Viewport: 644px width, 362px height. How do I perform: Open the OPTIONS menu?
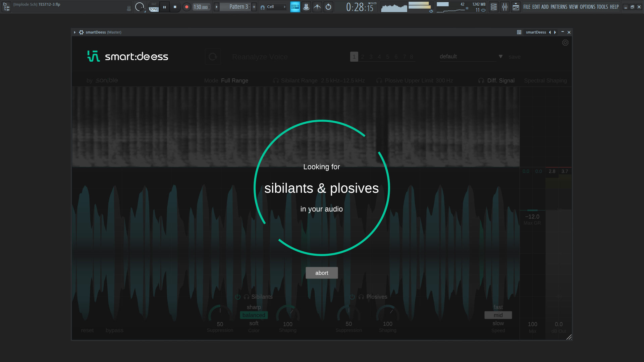[587, 7]
